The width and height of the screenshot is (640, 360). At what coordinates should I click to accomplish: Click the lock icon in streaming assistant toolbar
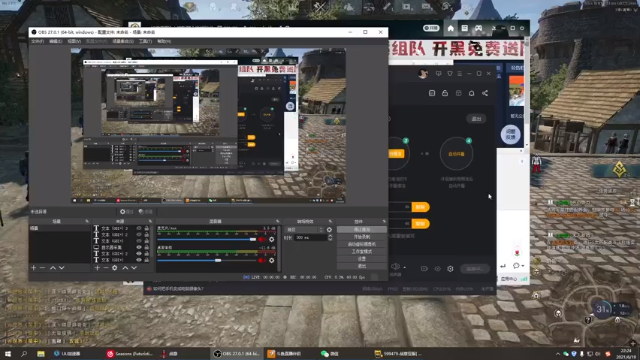(x=445, y=93)
